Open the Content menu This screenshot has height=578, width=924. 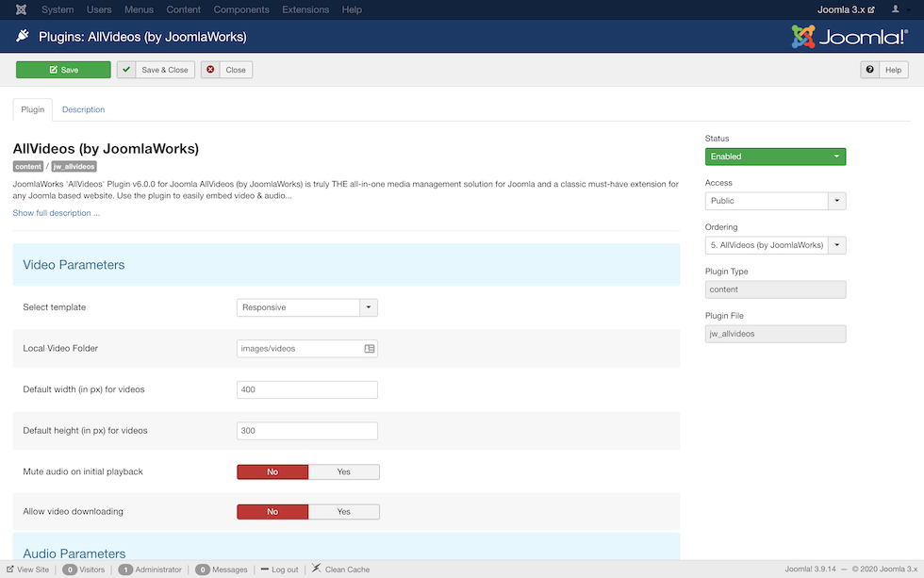click(183, 9)
